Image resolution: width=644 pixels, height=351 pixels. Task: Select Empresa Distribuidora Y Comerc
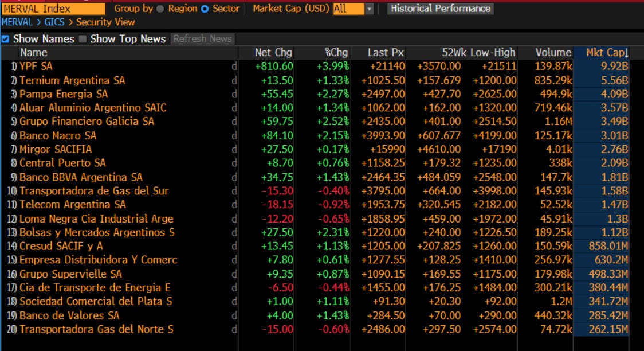coord(98,260)
